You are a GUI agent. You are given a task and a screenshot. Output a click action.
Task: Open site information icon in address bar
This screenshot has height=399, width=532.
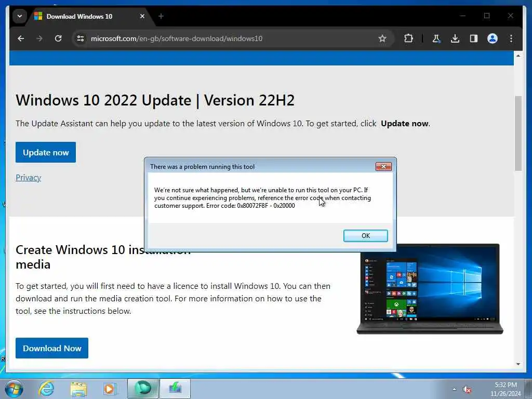pyautogui.click(x=81, y=38)
